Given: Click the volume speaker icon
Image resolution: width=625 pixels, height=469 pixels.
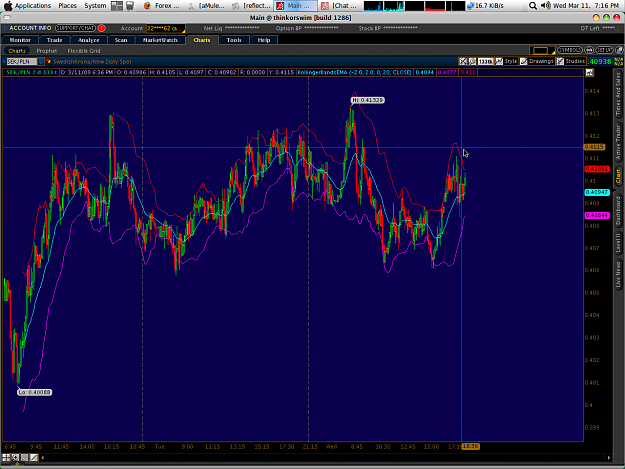Looking at the screenshot, I should (545, 6).
